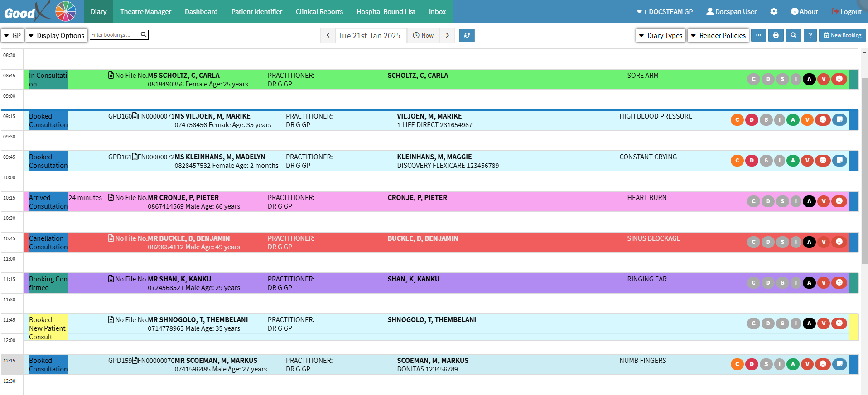Click the refresh diary icon button
868x395 pixels.
click(467, 35)
